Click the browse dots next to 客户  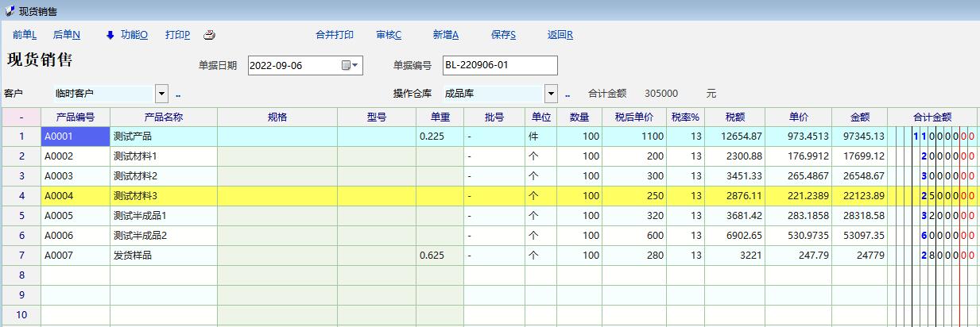tap(178, 94)
